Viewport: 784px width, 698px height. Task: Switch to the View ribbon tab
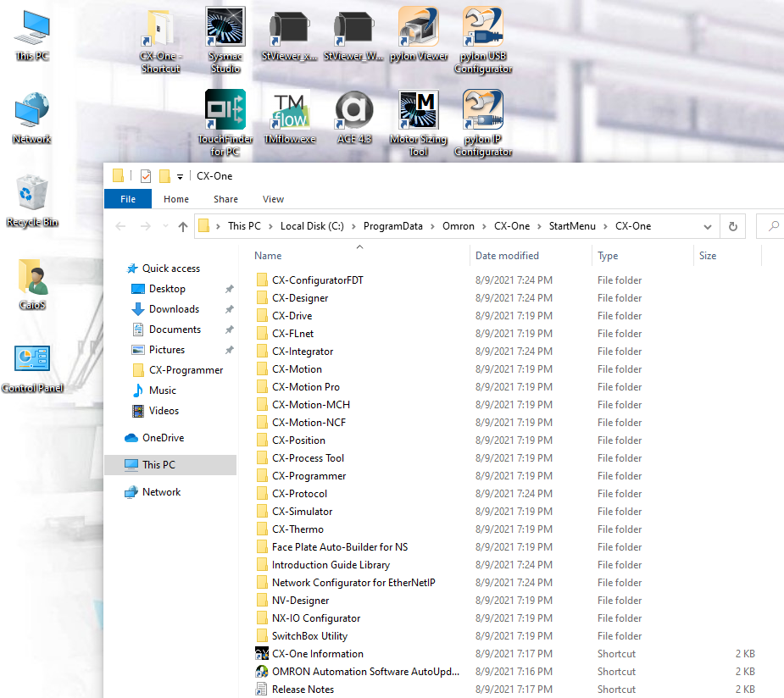click(273, 199)
